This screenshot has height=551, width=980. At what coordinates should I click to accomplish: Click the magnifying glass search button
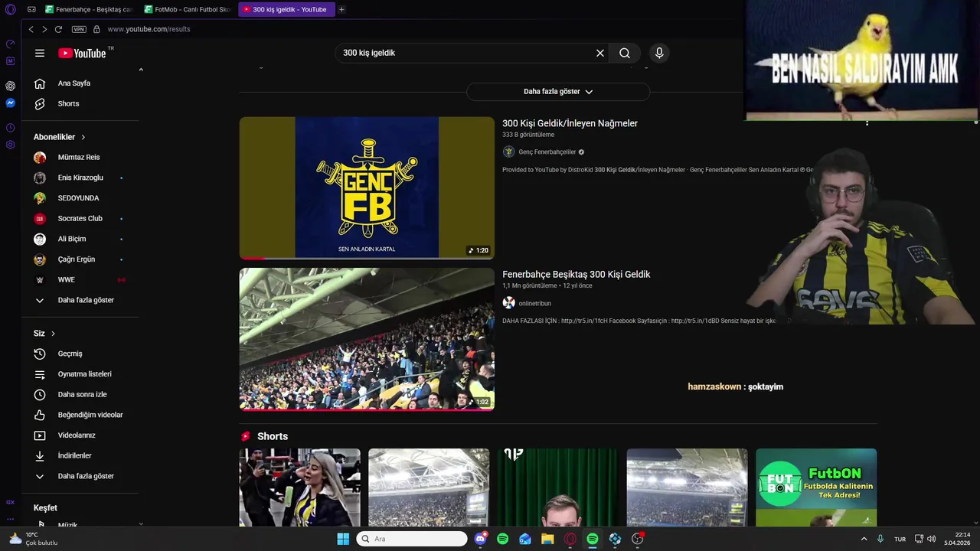click(x=625, y=53)
